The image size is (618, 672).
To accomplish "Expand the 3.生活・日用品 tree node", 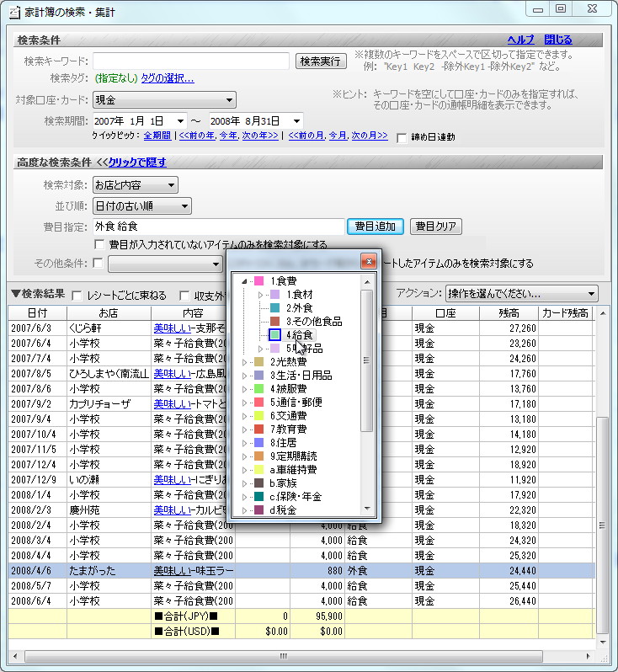I will click(x=244, y=376).
